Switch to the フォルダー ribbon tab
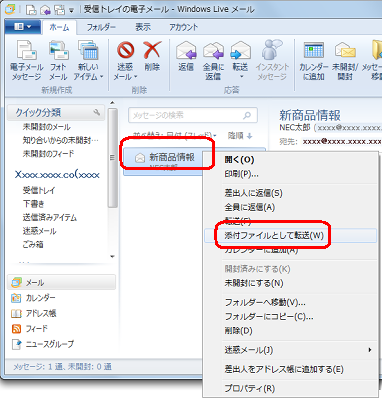382x400 pixels. [101, 27]
